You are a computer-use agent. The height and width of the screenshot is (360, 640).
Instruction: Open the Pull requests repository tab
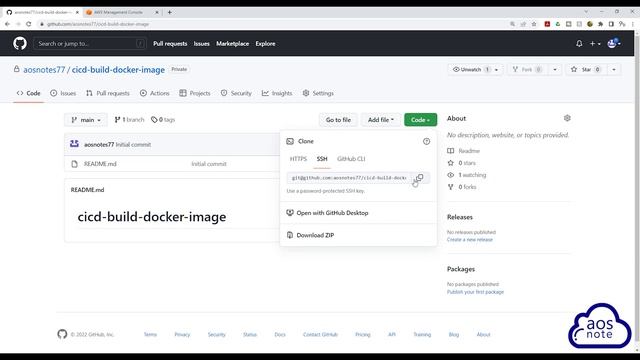pos(108,93)
